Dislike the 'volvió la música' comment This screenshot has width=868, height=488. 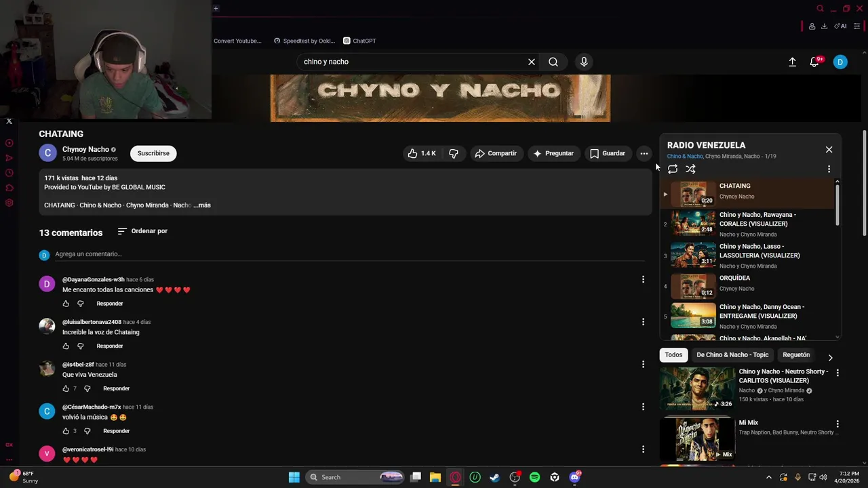(87, 431)
